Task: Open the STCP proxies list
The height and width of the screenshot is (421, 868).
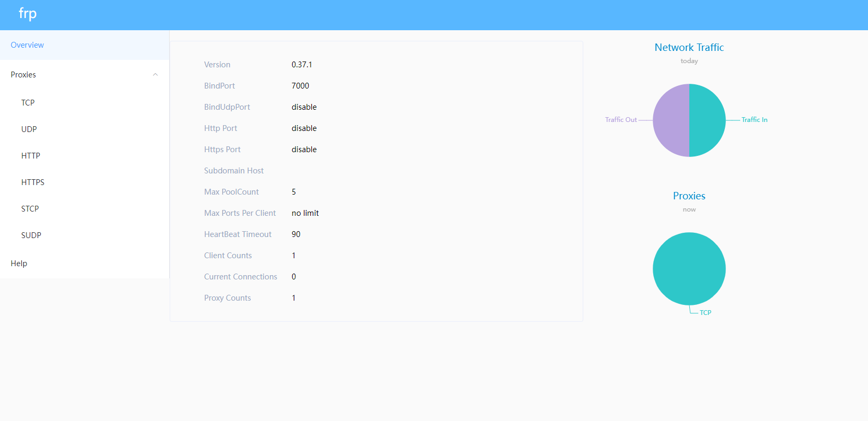Action: pyautogui.click(x=84, y=209)
